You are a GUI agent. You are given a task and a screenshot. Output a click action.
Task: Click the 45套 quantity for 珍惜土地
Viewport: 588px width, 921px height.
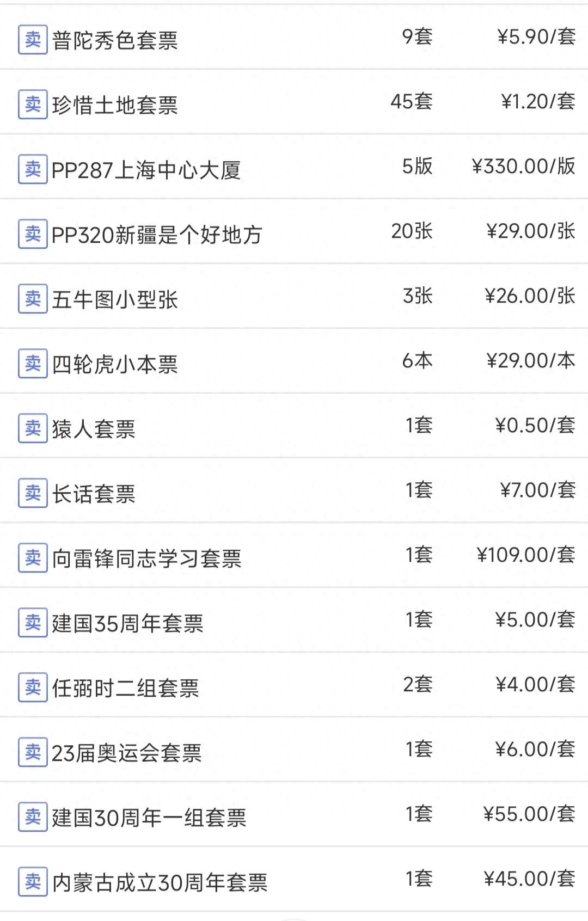pyautogui.click(x=412, y=102)
